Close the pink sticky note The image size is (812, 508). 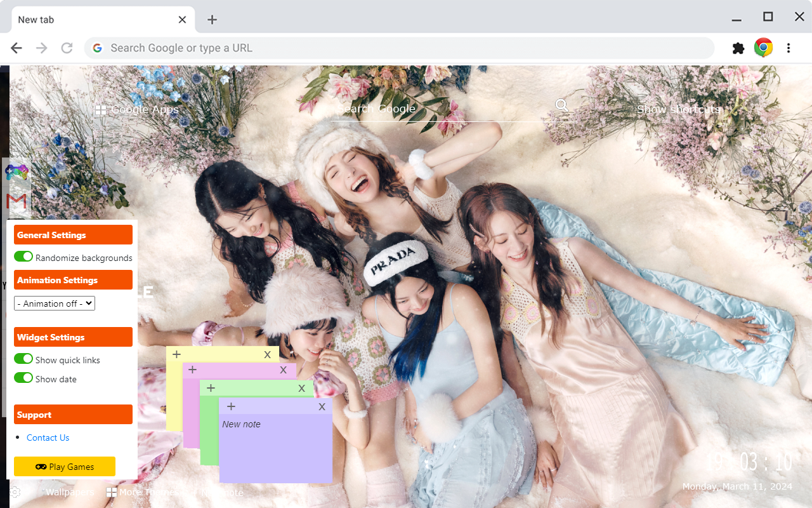[x=284, y=370]
